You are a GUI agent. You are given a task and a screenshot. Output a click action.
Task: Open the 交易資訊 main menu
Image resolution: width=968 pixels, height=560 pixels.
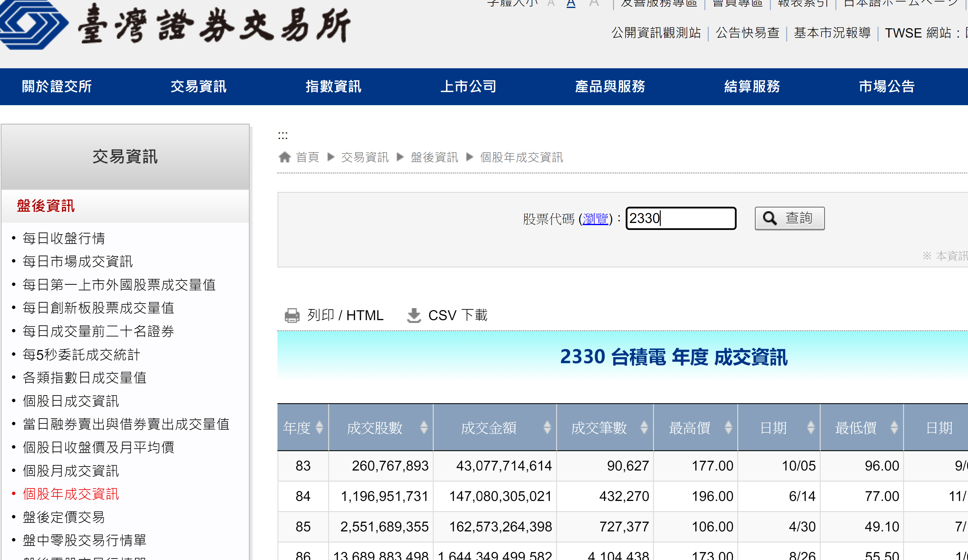[198, 86]
